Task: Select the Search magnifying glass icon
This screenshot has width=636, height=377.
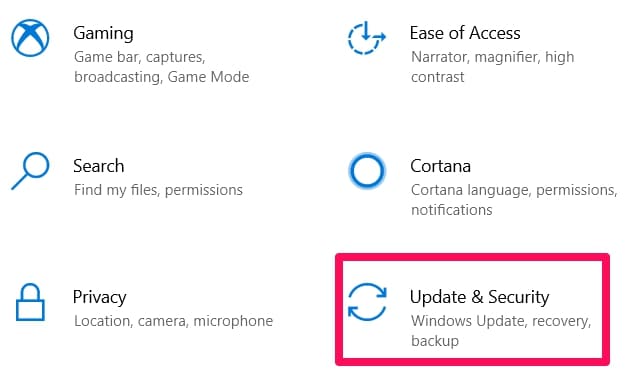Action: click(x=30, y=171)
